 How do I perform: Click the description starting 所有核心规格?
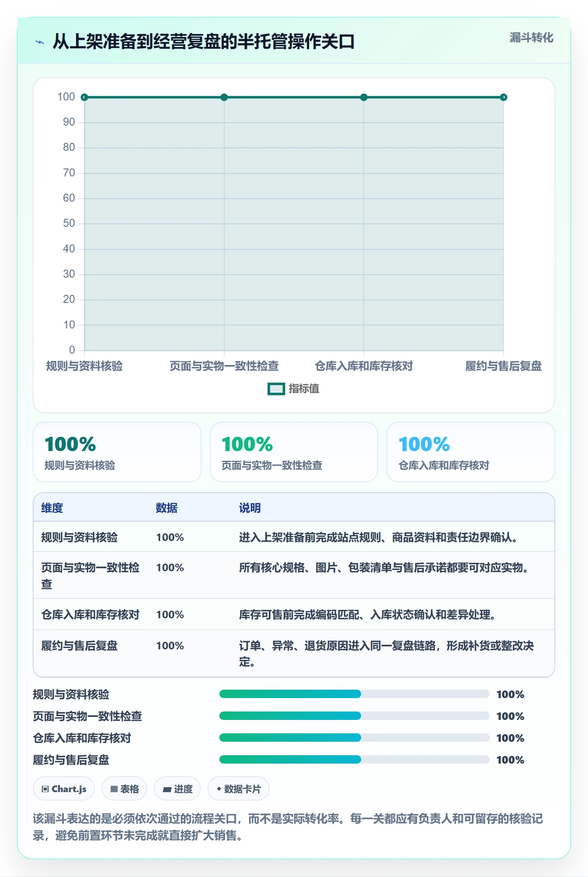(384, 567)
